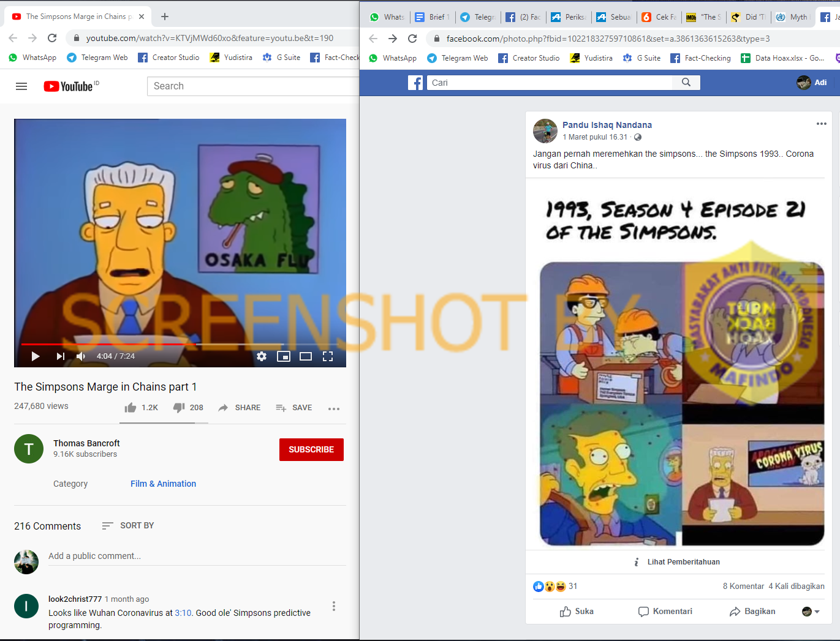The height and width of the screenshot is (641, 840).
Task: Open the post identity selector dropdown
Action: (x=811, y=612)
